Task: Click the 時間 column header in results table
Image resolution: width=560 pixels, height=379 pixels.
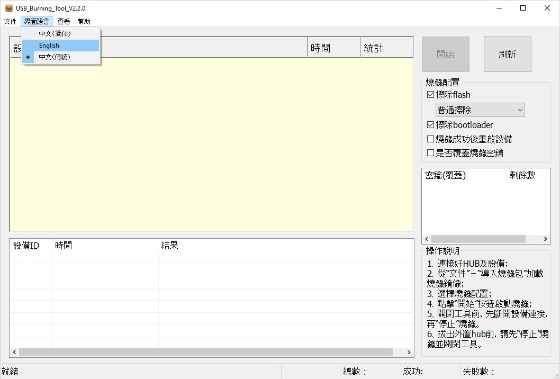Action: (x=105, y=245)
